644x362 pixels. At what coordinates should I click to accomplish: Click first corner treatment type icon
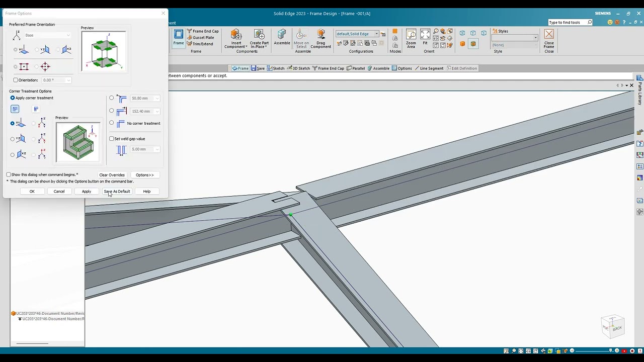tap(15, 109)
